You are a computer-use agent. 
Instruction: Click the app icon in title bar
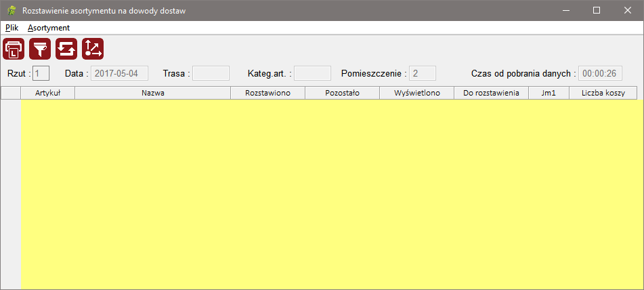(11, 11)
